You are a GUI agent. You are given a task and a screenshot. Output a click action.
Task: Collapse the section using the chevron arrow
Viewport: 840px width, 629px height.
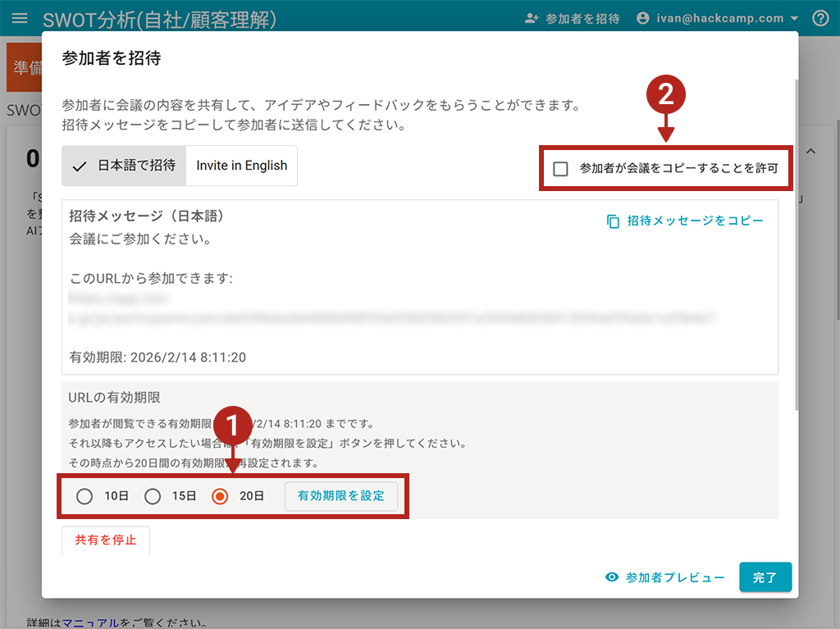point(811,152)
